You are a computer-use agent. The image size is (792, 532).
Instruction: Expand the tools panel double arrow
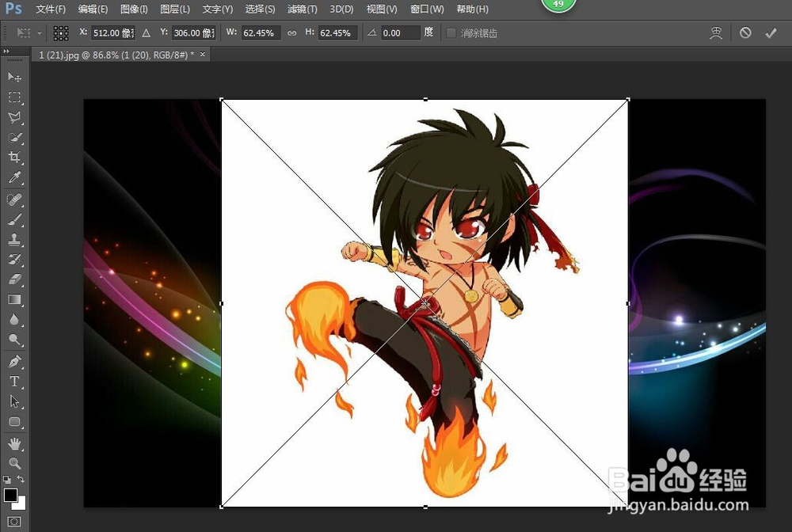click(6, 51)
